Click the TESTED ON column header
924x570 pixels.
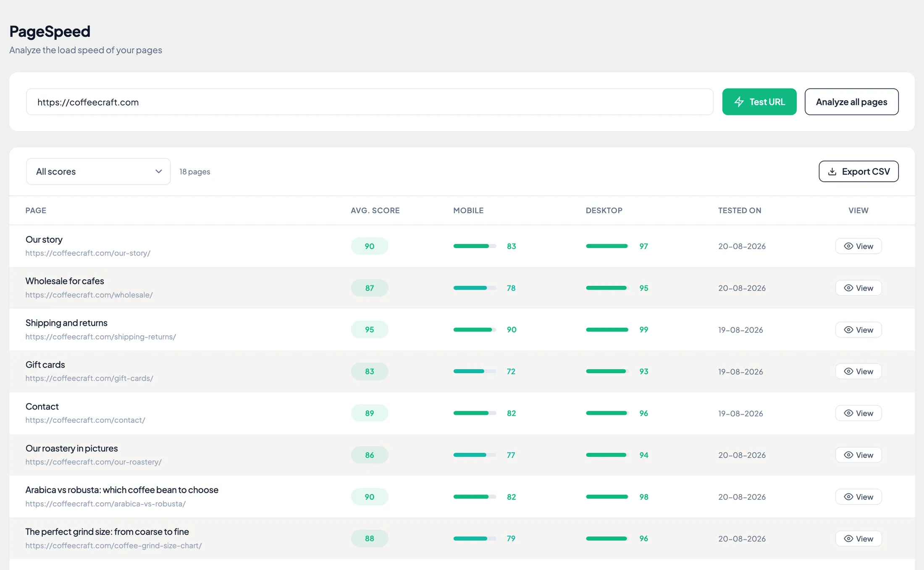pos(740,210)
